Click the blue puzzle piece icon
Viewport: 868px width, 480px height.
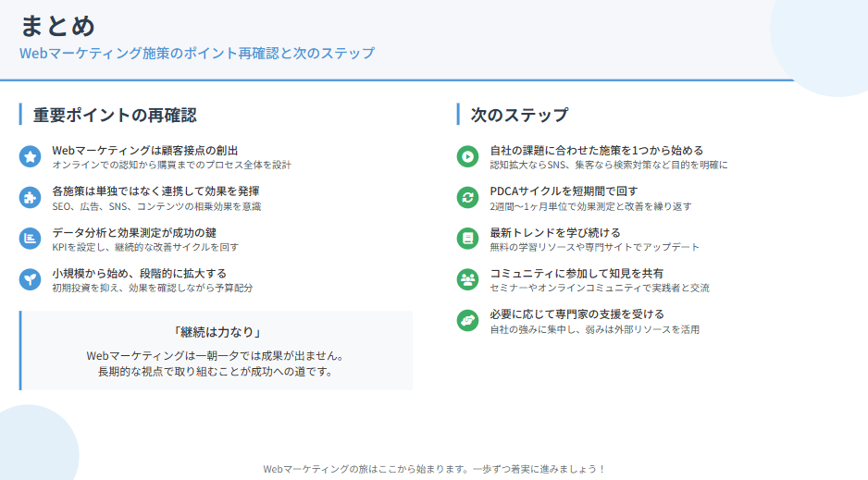click(31, 198)
